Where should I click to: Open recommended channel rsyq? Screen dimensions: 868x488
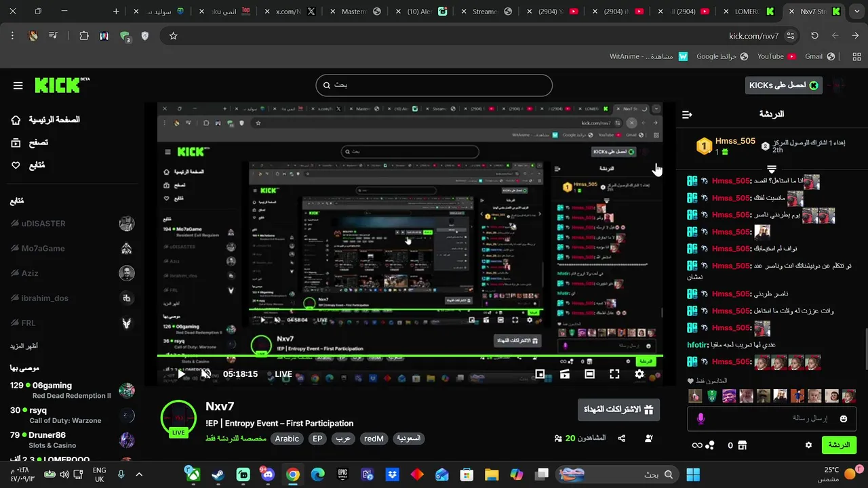72,415
